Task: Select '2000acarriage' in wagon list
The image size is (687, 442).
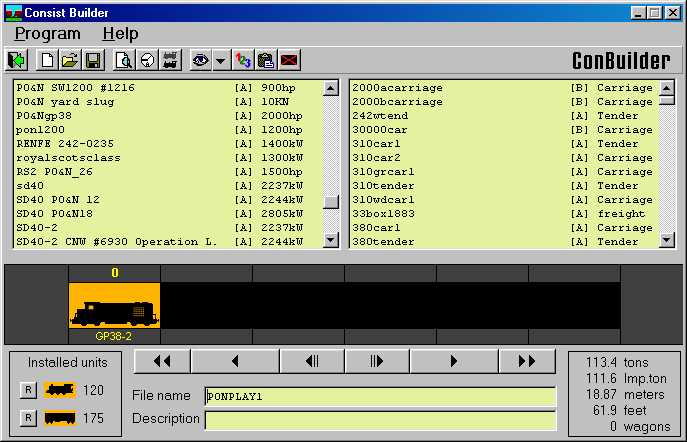Action: (504, 88)
